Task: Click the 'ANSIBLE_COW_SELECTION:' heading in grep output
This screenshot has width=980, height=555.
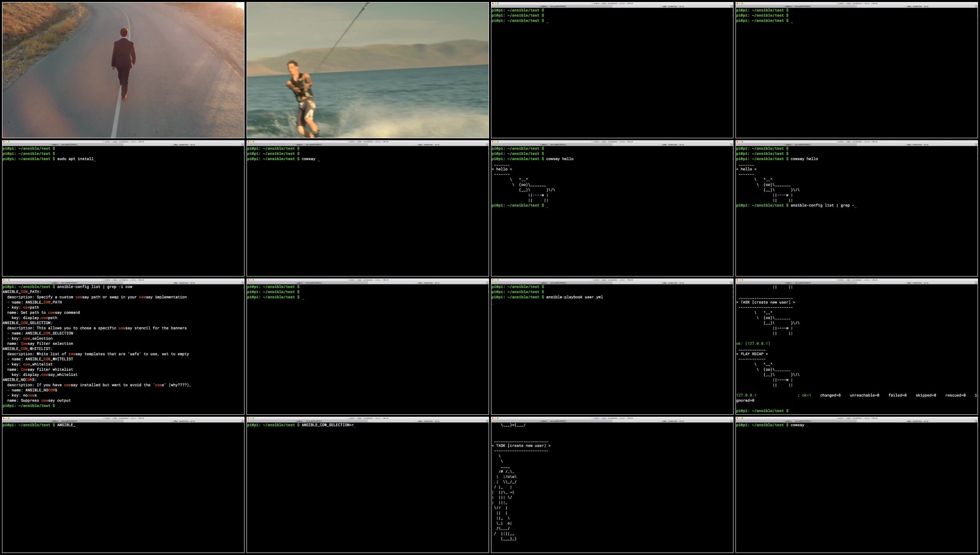Action: (27, 323)
